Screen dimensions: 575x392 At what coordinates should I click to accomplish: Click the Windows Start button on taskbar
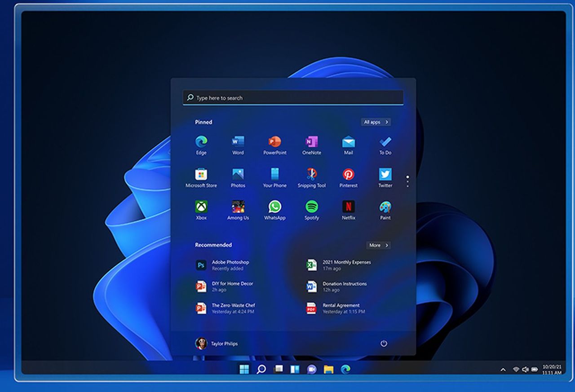244,369
